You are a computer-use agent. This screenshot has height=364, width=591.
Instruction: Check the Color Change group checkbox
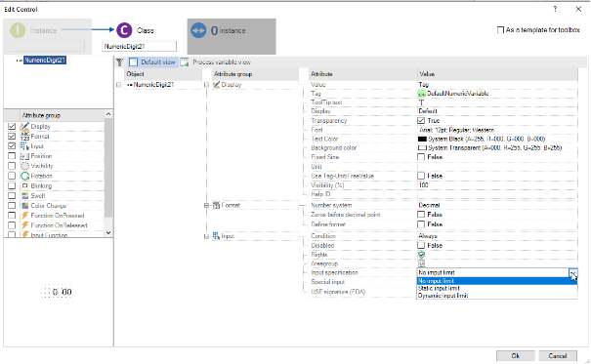[x=12, y=206]
